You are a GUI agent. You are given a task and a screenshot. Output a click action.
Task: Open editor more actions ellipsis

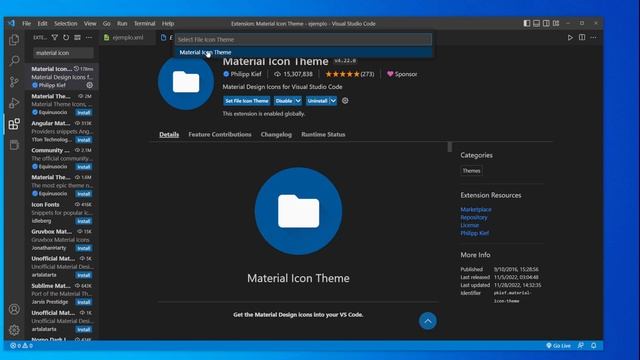[x=593, y=38]
